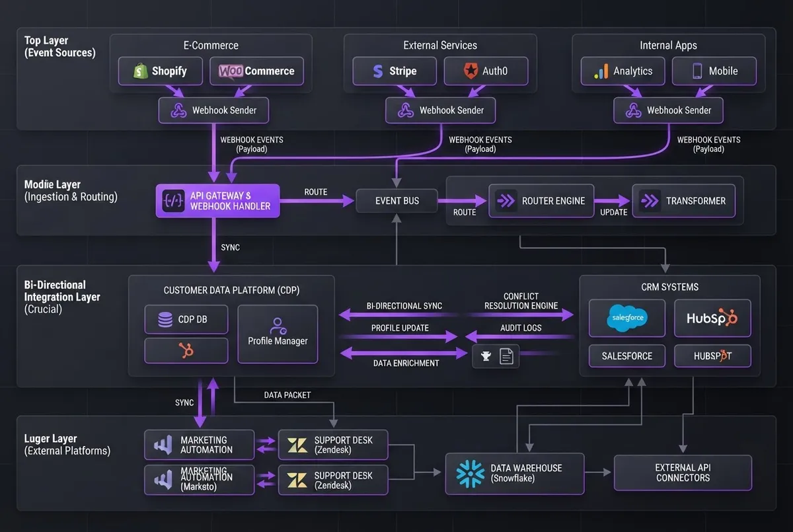Click the SALESFORCE text label box

tap(627, 356)
